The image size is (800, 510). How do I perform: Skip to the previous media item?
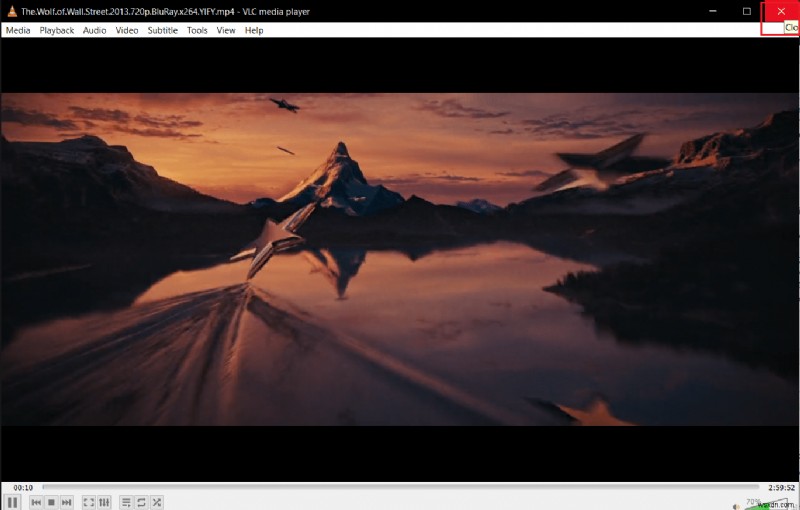point(36,502)
